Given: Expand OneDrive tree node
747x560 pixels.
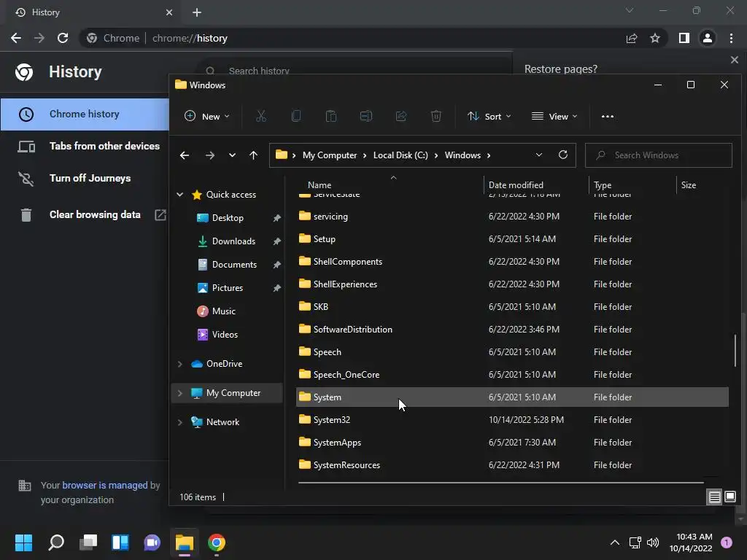Looking at the screenshot, I should point(180,364).
